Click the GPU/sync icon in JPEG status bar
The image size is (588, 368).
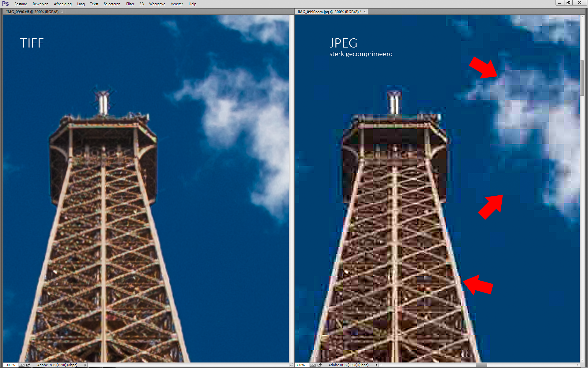pos(312,365)
